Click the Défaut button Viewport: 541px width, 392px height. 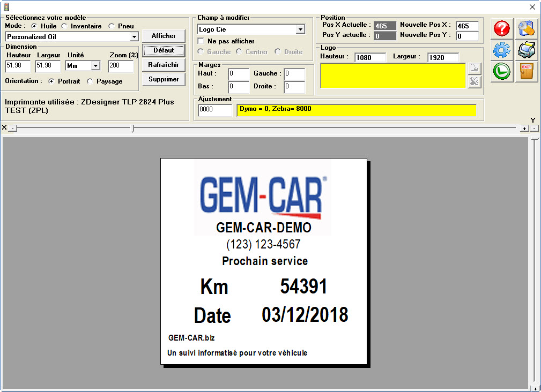click(164, 50)
